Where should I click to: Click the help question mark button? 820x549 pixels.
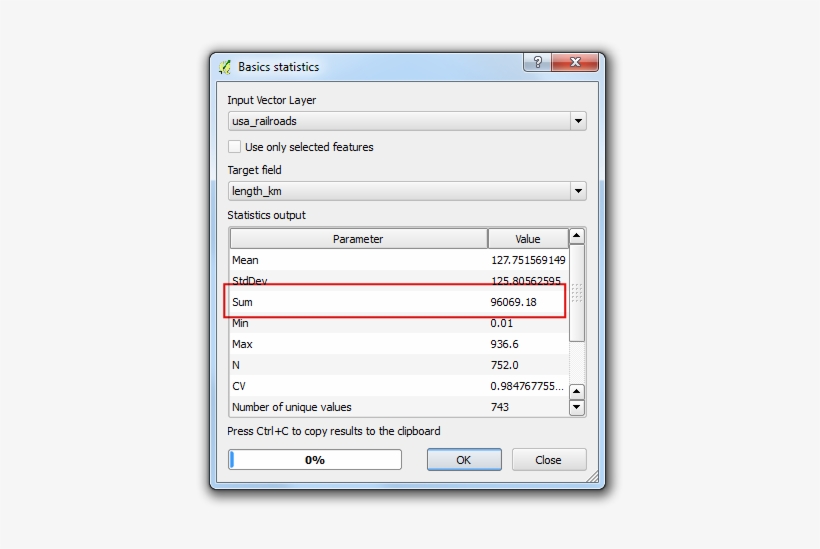pos(537,62)
